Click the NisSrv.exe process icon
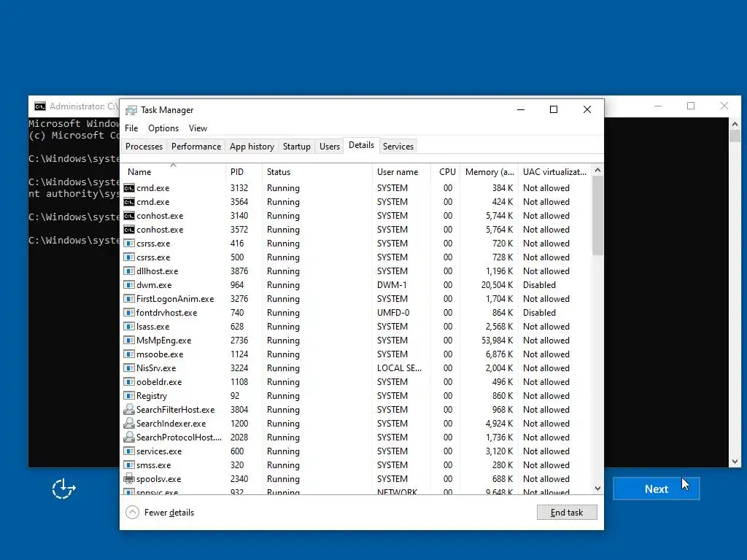747x560 pixels. (x=128, y=367)
